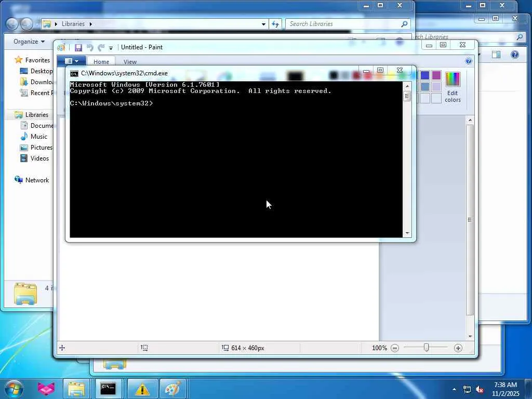Screen dimensions: 532x399
Task: Open the Organize menu in Explorer
Action: pos(29,42)
